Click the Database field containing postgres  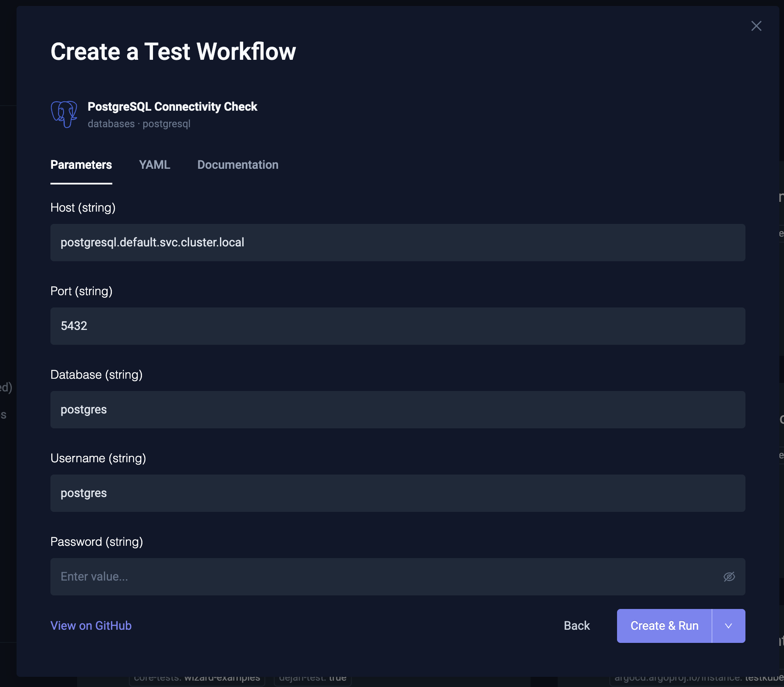pos(398,410)
